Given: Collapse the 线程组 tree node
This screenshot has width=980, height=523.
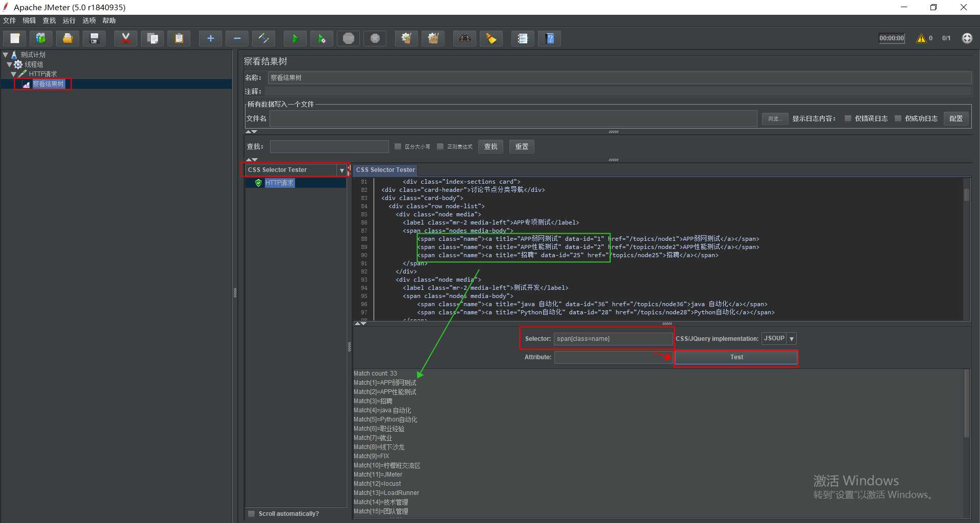Looking at the screenshot, I should tap(10, 64).
